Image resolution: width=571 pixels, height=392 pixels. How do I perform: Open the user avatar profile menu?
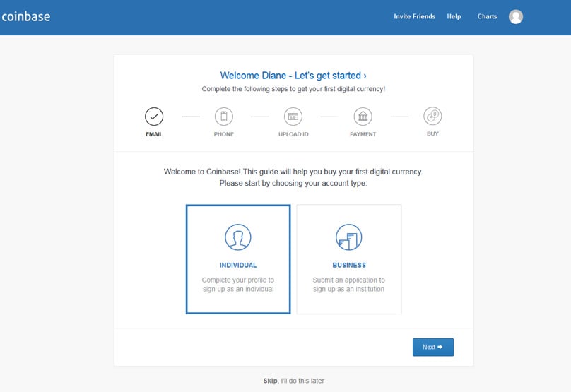click(x=516, y=17)
